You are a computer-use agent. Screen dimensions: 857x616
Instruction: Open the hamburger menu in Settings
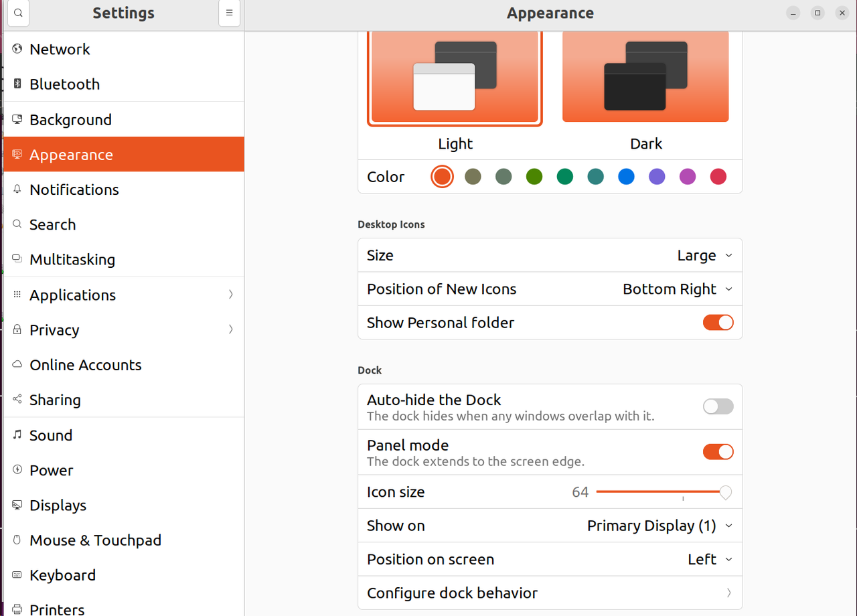(229, 13)
